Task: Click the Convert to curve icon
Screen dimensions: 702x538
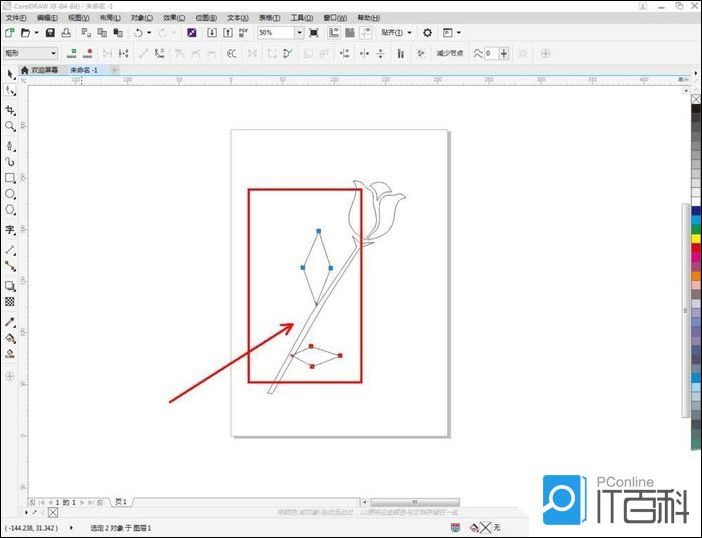Action: point(159,54)
